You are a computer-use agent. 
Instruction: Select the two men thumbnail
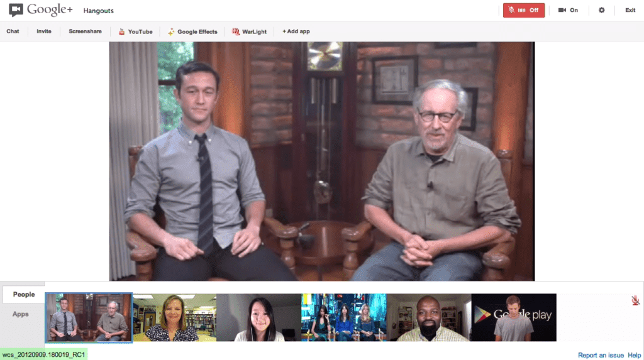[89, 317]
